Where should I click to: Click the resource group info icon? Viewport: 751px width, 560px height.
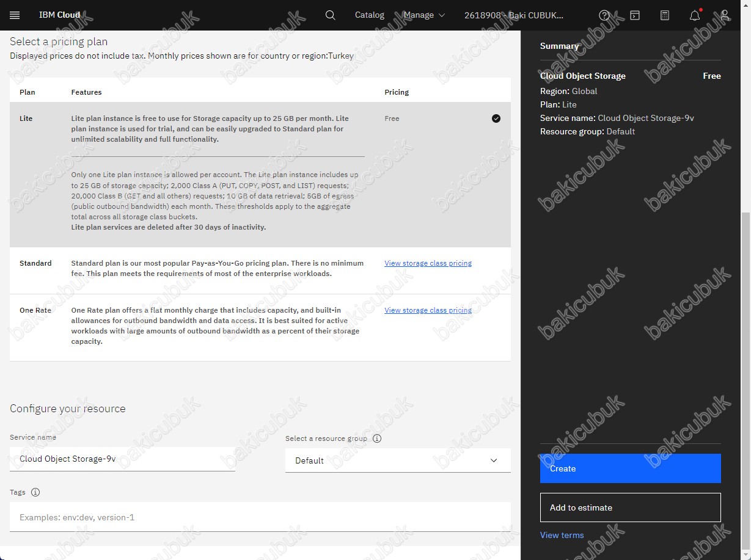click(377, 438)
